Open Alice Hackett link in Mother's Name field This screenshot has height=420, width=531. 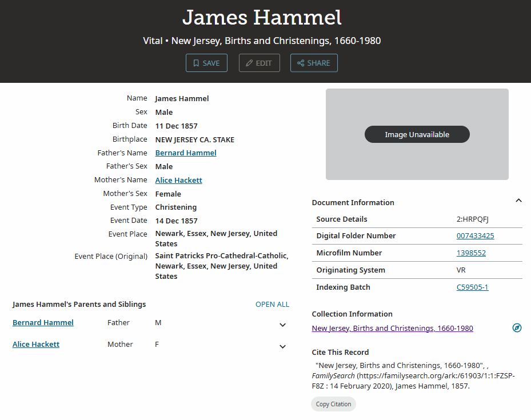pyautogui.click(x=178, y=180)
